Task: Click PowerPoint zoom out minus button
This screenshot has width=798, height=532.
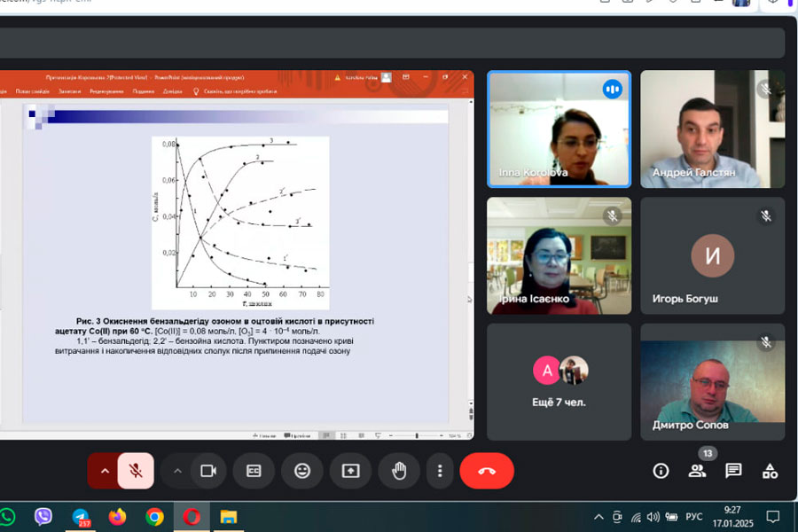Action: [390, 435]
